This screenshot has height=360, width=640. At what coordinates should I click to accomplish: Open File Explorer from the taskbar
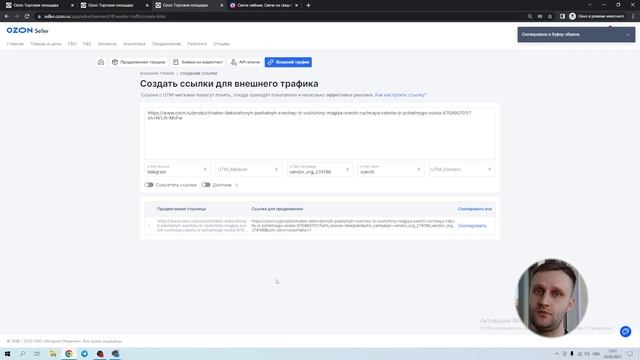click(x=53, y=354)
